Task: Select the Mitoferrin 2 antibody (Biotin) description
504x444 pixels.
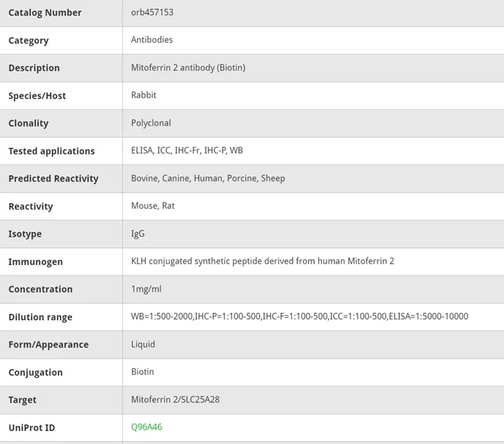Action: pyautogui.click(x=188, y=68)
